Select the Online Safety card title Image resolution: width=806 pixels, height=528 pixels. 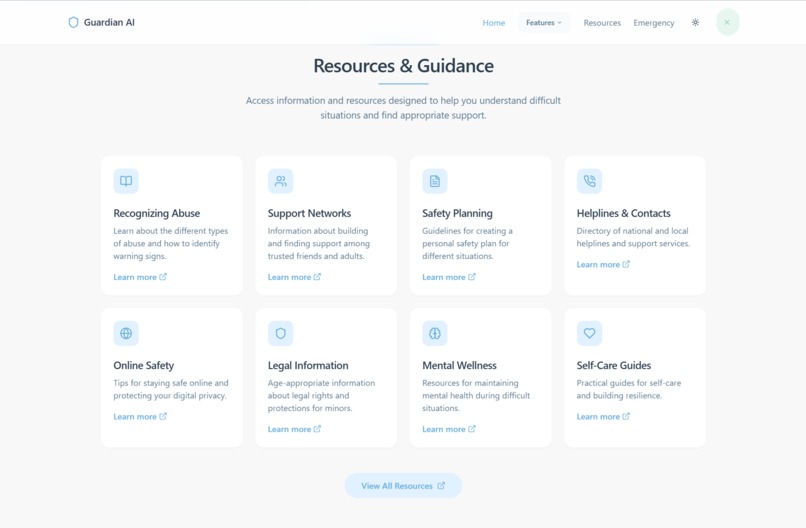(144, 366)
